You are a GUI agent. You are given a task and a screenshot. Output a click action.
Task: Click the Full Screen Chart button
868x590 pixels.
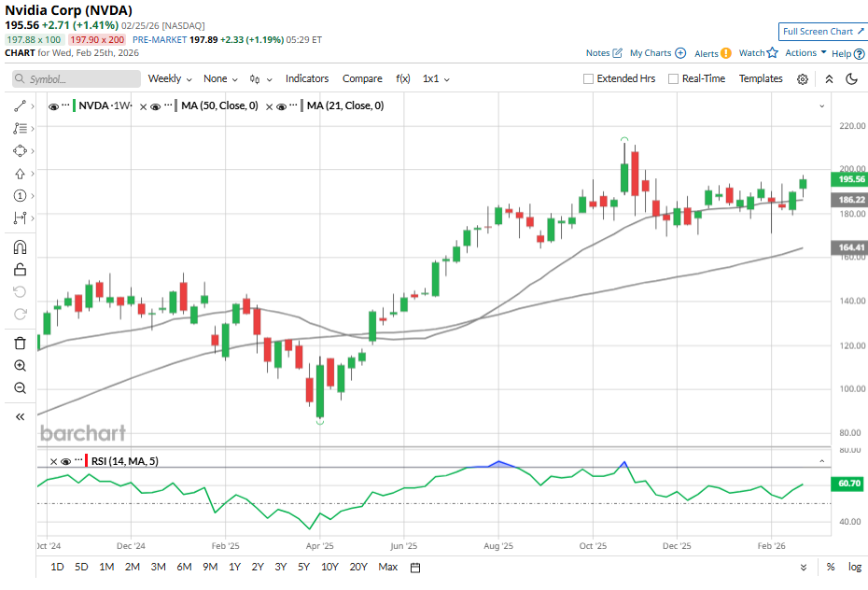coord(822,32)
